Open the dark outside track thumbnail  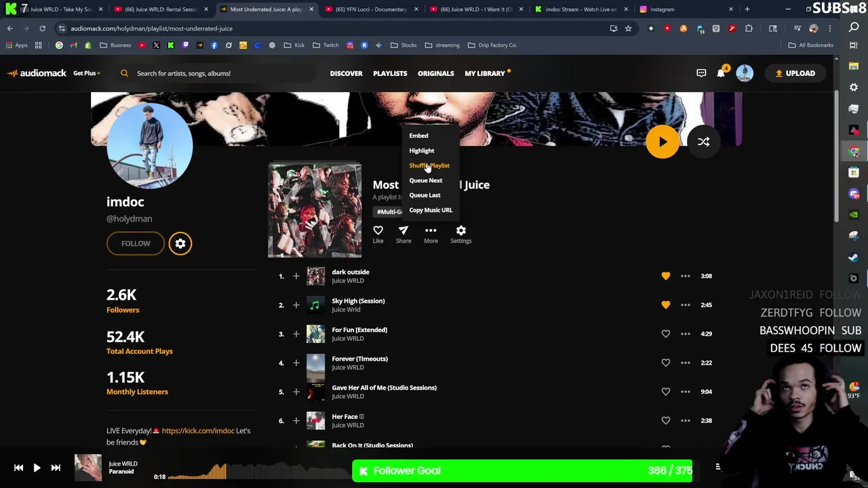coord(315,276)
